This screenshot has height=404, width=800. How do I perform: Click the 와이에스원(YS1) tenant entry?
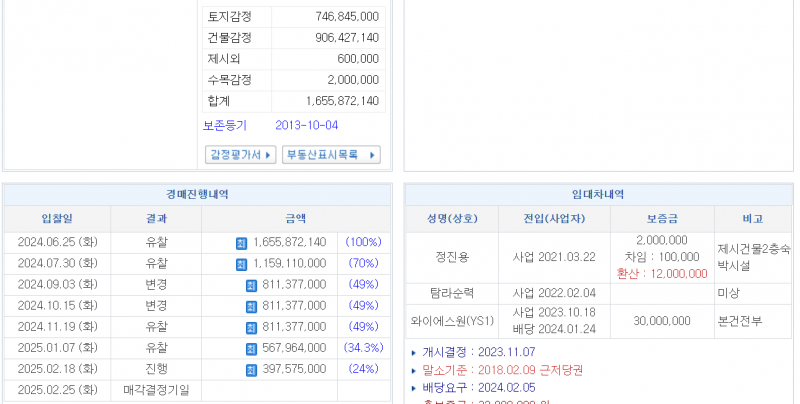[x=451, y=320]
